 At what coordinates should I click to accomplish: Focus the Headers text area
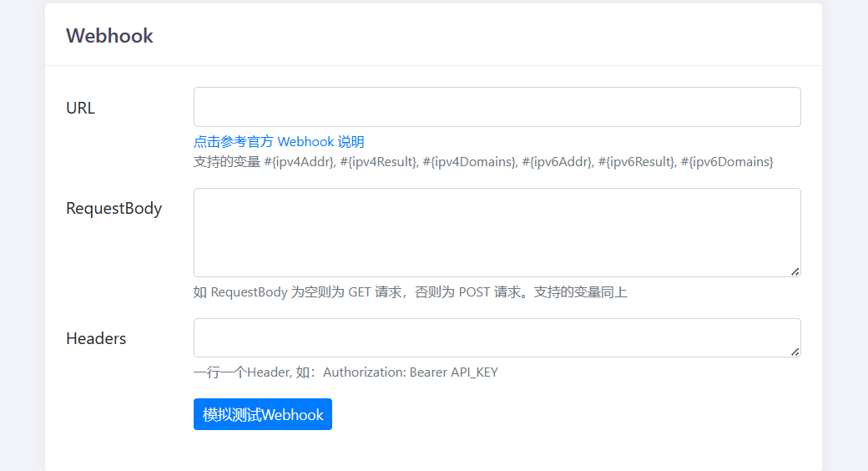(497, 337)
